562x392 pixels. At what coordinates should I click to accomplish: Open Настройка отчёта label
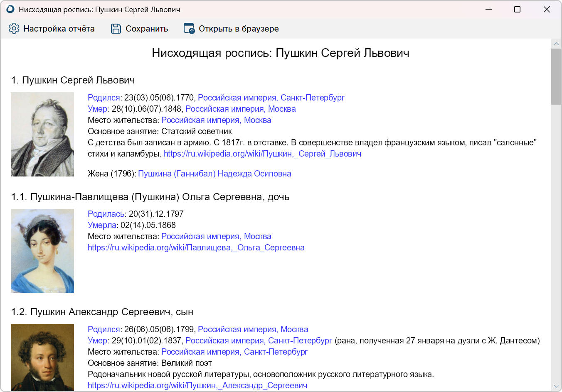click(x=59, y=29)
